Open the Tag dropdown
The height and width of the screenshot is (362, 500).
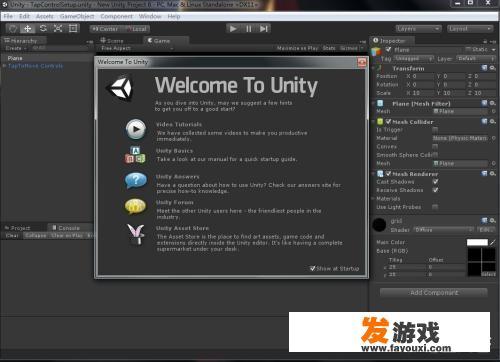(x=414, y=59)
